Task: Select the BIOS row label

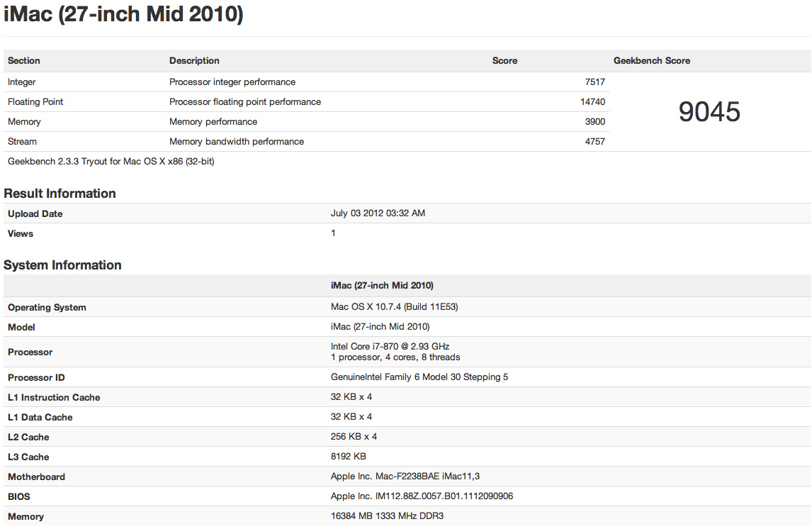Action: (x=18, y=496)
